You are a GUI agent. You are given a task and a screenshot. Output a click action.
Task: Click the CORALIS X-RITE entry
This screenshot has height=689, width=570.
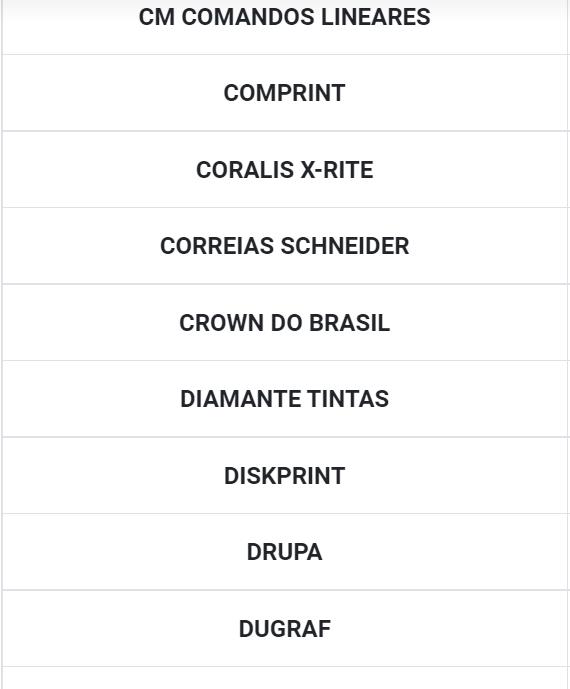[x=285, y=170]
